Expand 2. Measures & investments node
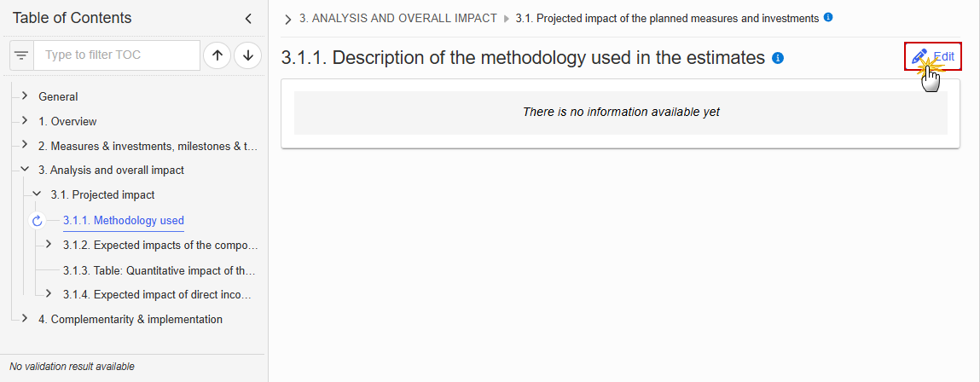The height and width of the screenshot is (382, 980). pos(25,144)
